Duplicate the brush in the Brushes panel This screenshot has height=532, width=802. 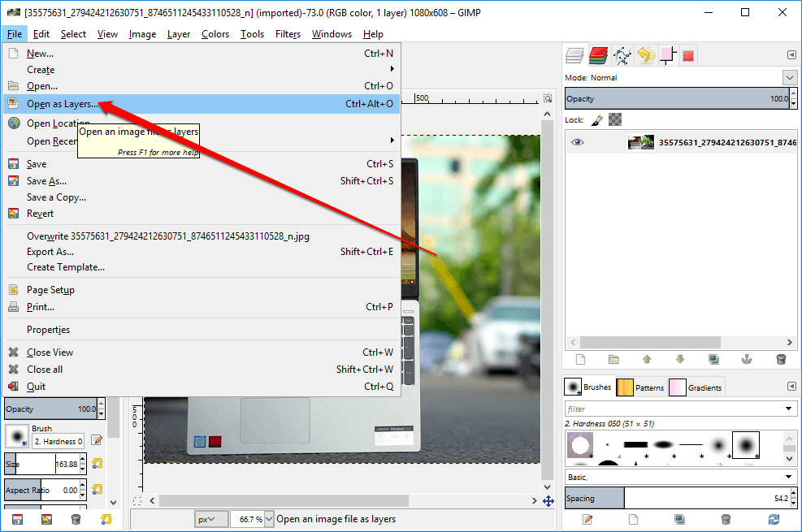(679, 520)
